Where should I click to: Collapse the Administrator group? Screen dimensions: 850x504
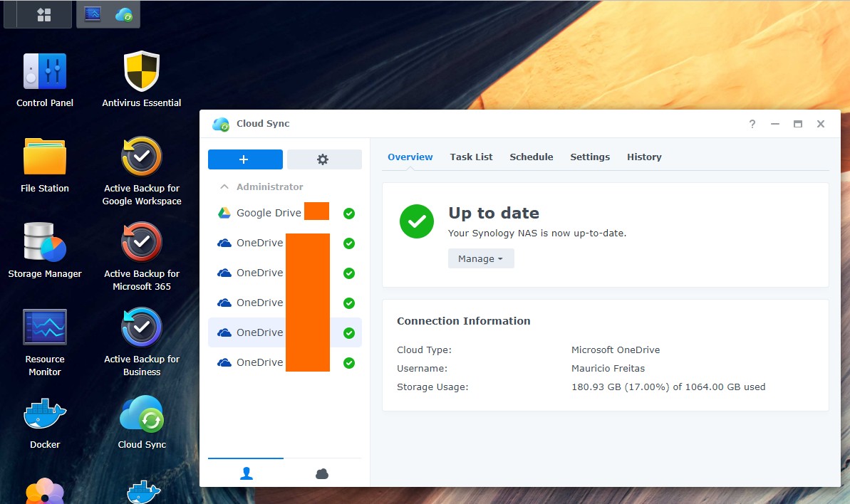(x=224, y=187)
